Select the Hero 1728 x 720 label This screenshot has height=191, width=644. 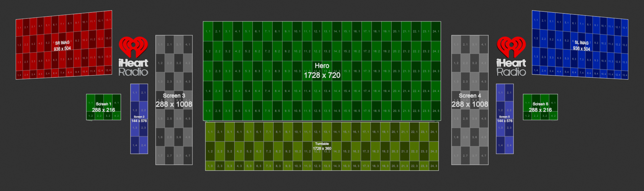coord(322,71)
